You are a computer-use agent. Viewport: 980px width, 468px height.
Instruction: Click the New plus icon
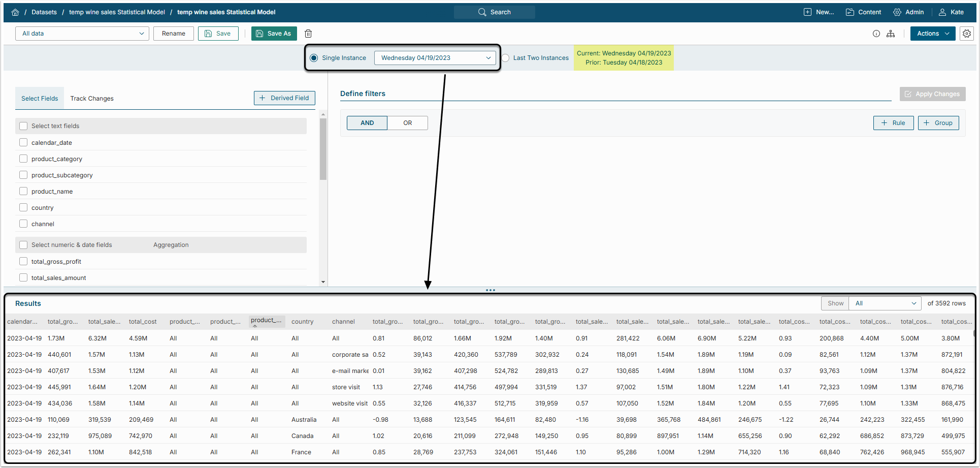coord(807,12)
